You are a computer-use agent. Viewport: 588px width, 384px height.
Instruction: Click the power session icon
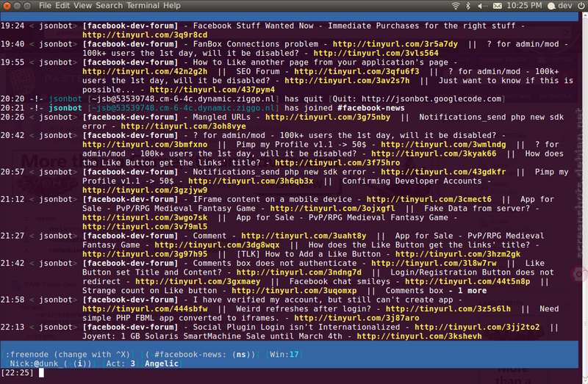[x=581, y=6]
